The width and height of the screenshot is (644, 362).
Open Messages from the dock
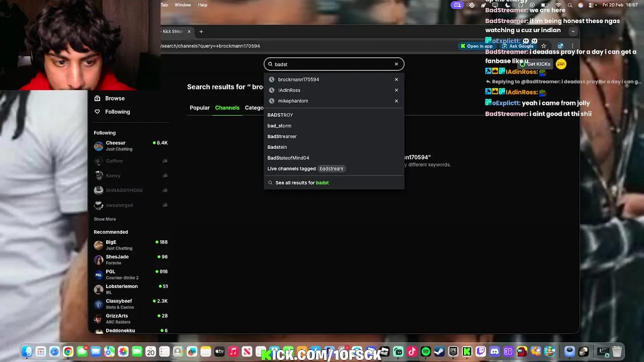[x=82, y=351]
